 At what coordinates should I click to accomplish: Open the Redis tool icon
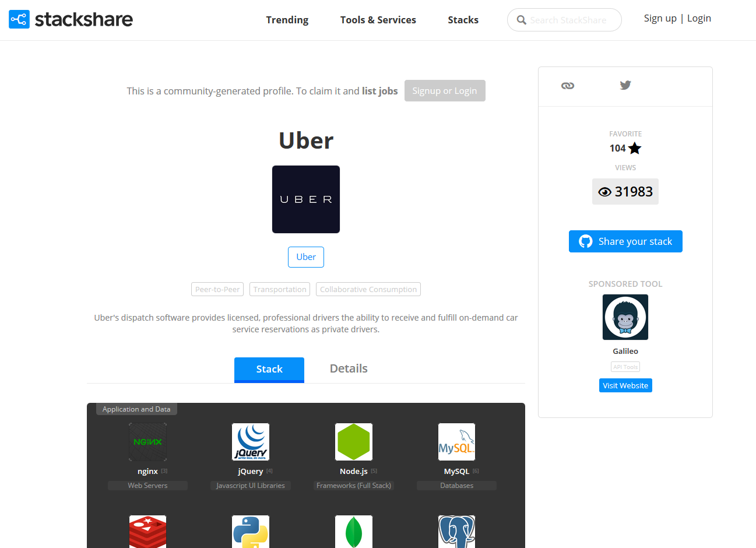coord(147,532)
